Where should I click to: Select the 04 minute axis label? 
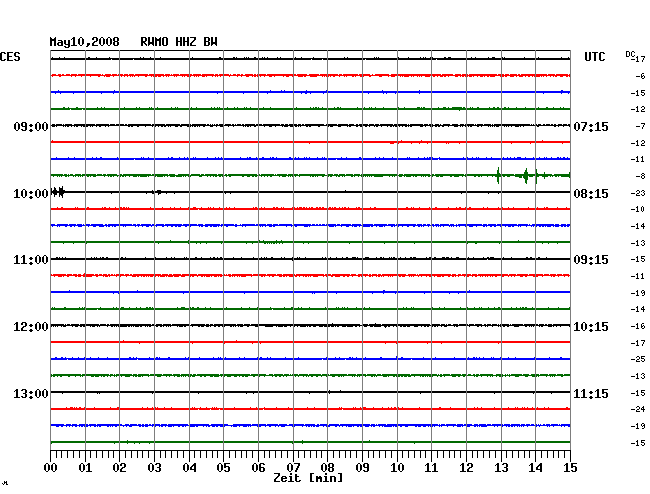[x=189, y=468]
